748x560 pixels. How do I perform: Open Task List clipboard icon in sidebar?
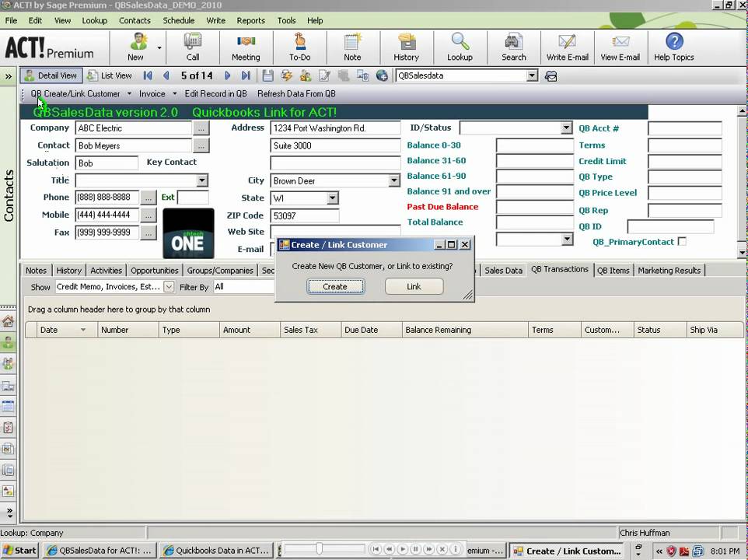pyautogui.click(x=8, y=428)
